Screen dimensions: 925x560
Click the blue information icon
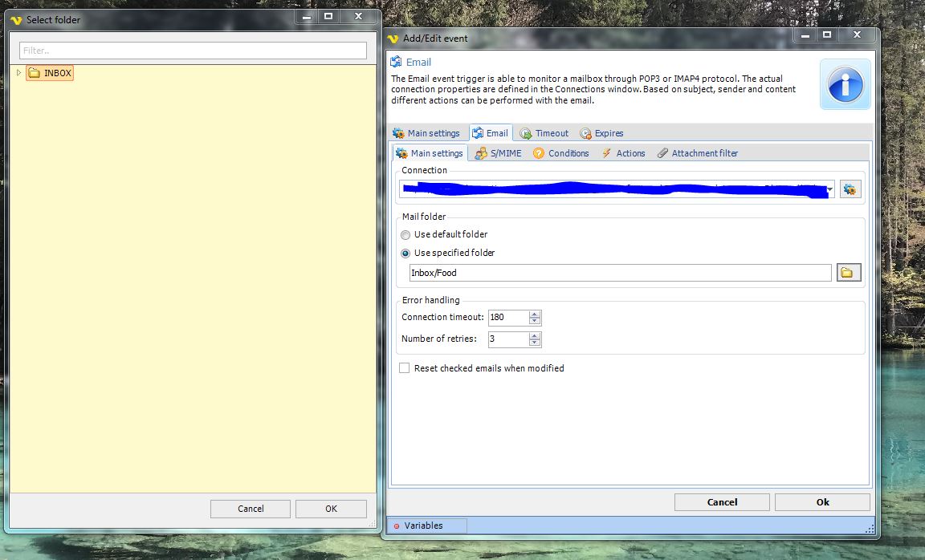[x=845, y=84]
